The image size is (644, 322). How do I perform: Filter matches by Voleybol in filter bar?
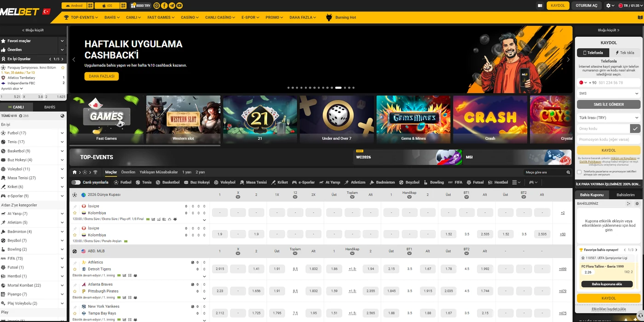224,182
